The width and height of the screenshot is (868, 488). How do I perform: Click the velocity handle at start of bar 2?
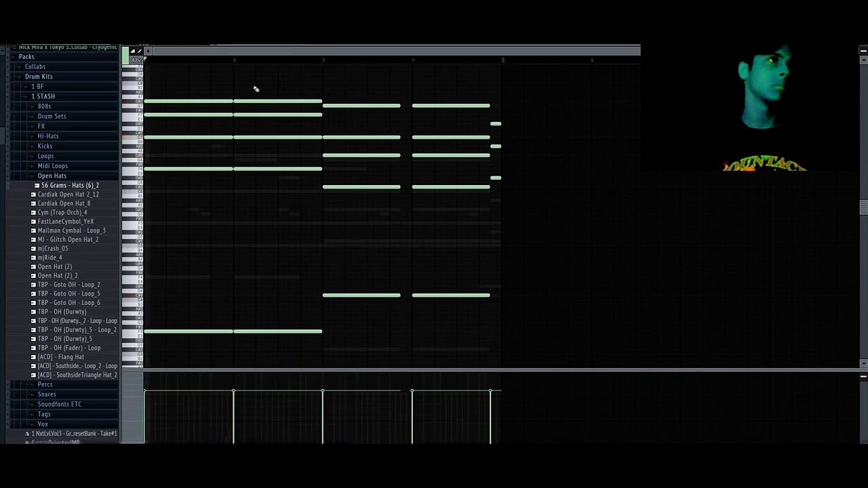coord(233,391)
